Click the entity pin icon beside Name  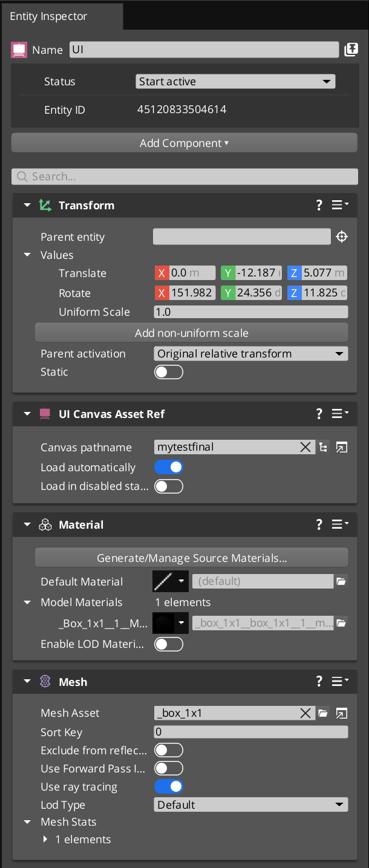point(351,50)
